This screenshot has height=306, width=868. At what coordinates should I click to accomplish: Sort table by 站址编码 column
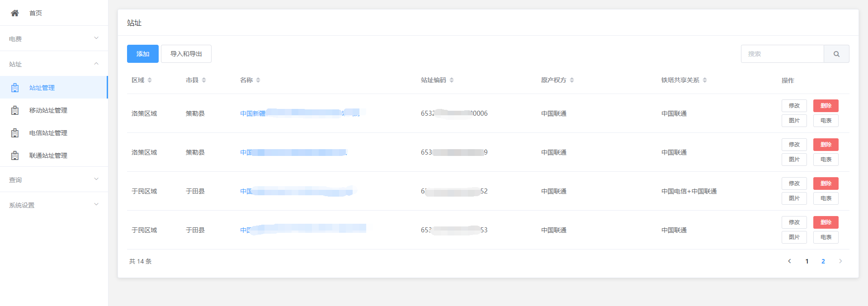[x=452, y=80]
